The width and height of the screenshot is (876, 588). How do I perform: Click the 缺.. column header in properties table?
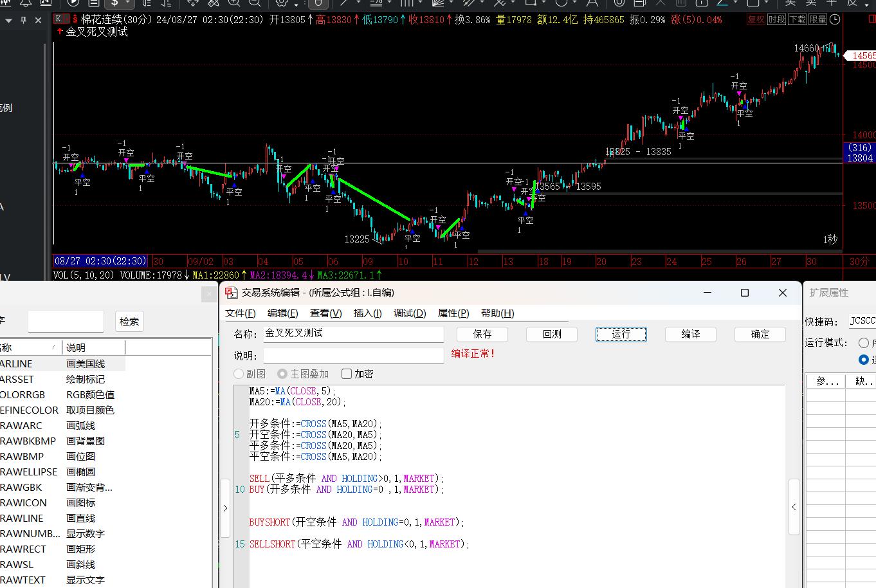pyautogui.click(x=862, y=381)
